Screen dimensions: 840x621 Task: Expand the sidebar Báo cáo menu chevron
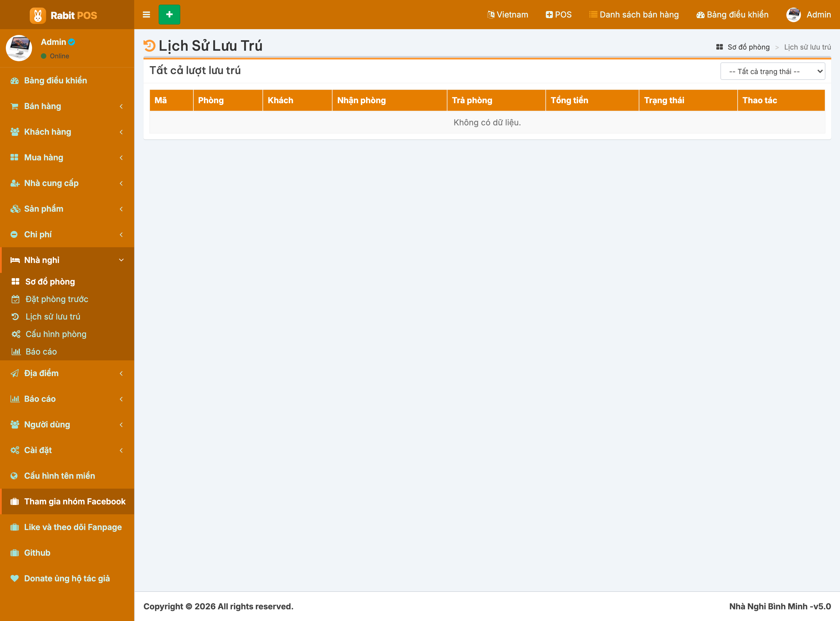121,399
